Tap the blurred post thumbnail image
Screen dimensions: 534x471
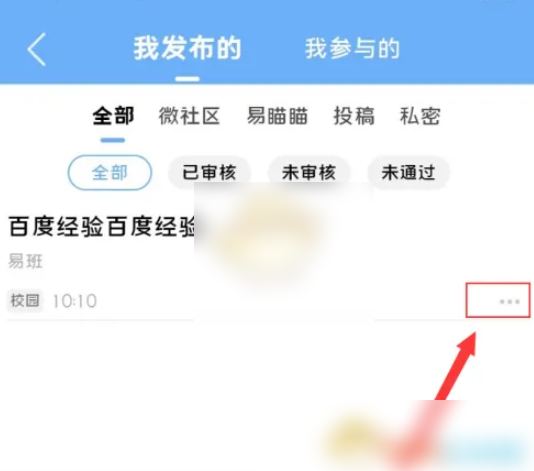284,251
